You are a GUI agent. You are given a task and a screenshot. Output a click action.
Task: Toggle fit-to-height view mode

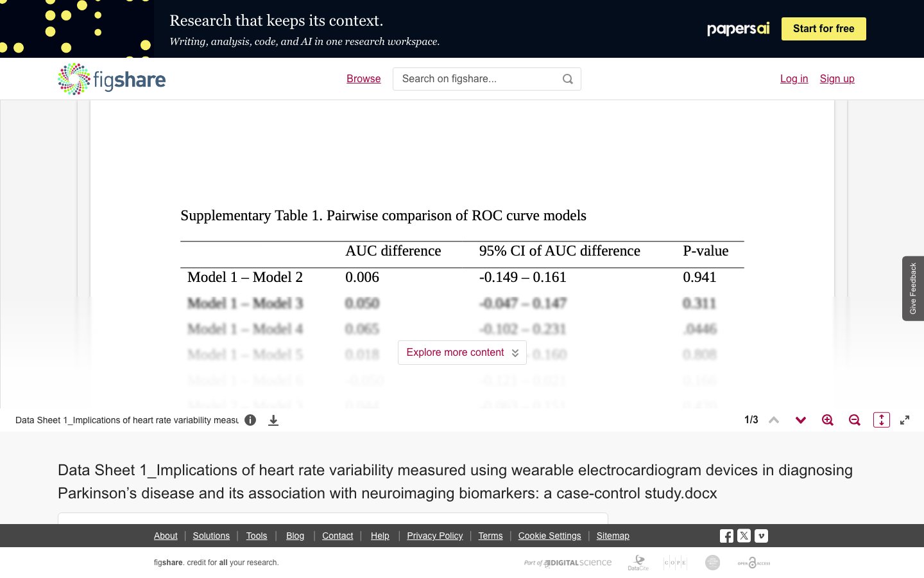click(882, 420)
